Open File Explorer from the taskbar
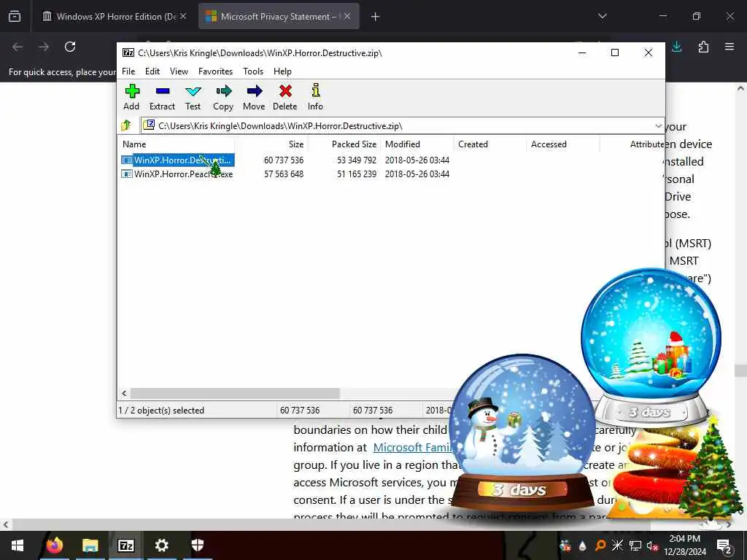 click(90, 545)
